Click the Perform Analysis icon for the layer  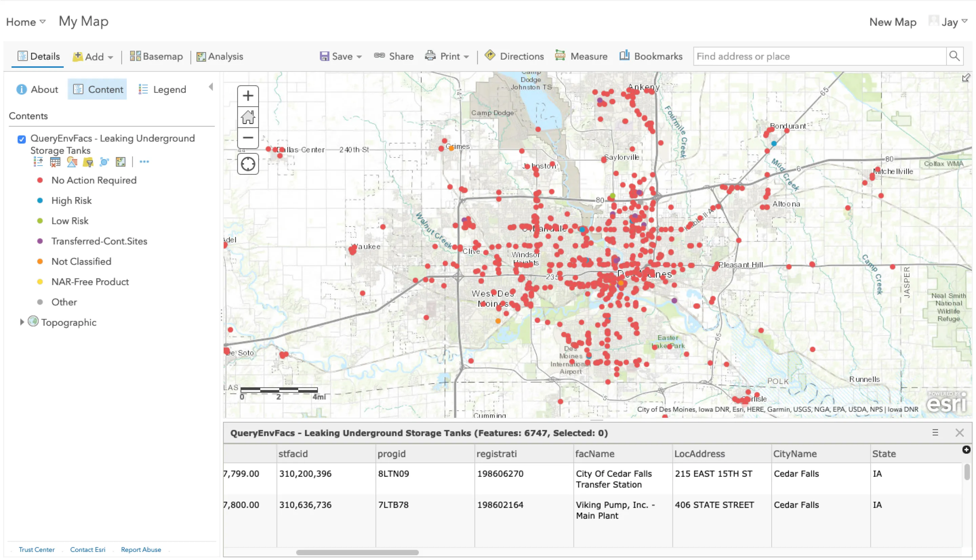[104, 161]
